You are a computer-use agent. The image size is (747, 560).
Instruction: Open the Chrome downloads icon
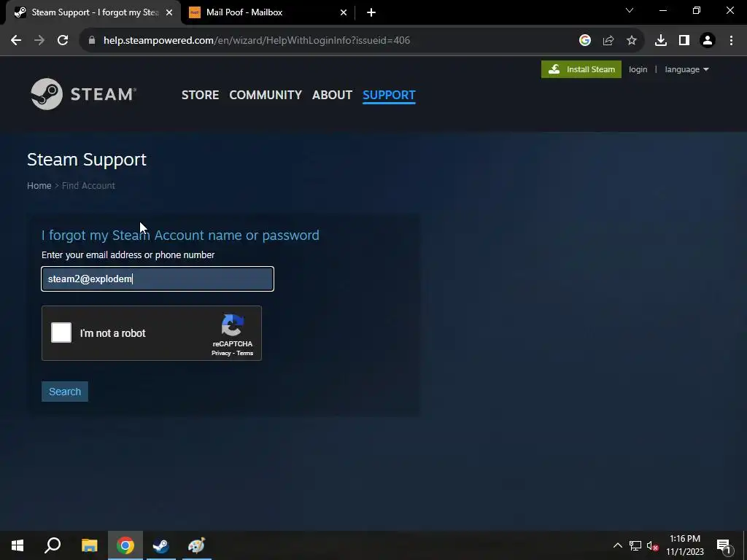point(661,41)
